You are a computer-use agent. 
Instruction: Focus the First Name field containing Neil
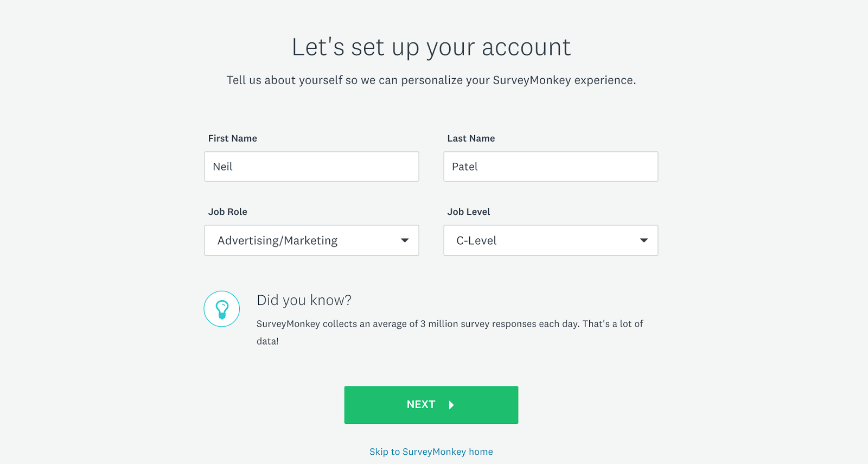311,167
